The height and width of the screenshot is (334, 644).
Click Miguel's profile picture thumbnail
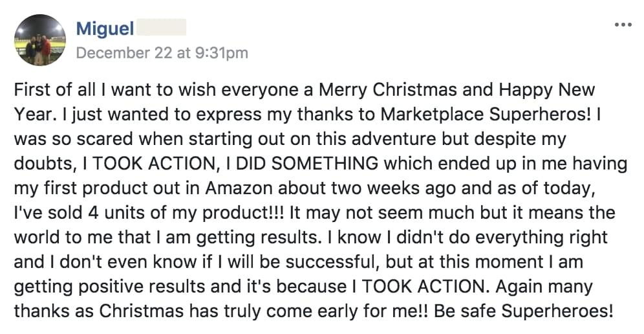[40, 40]
